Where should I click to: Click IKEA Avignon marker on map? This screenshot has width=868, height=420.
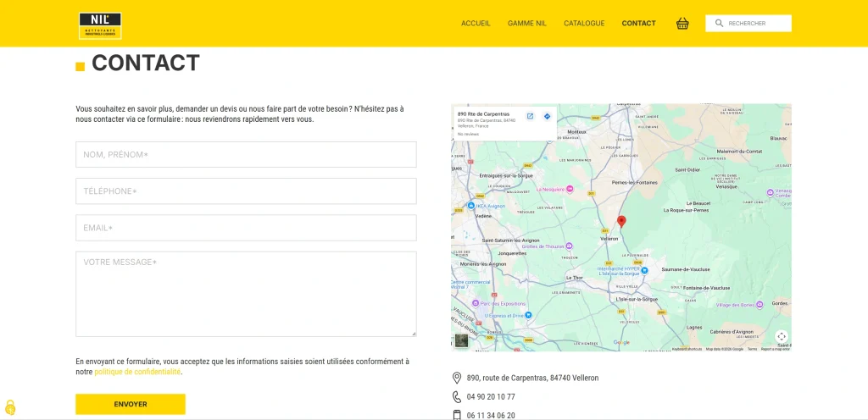[471, 206]
